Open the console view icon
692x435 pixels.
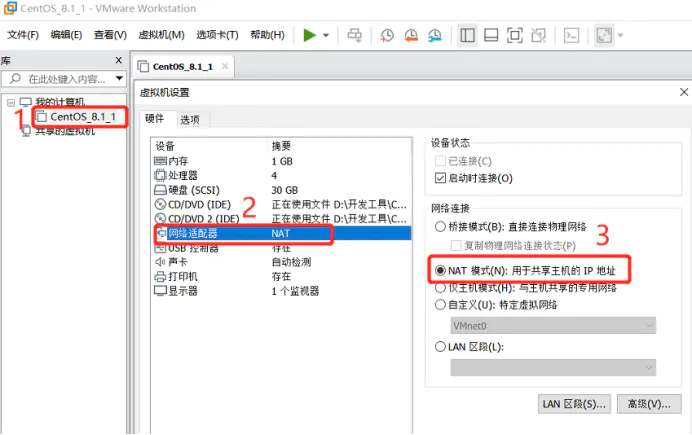coord(572,35)
